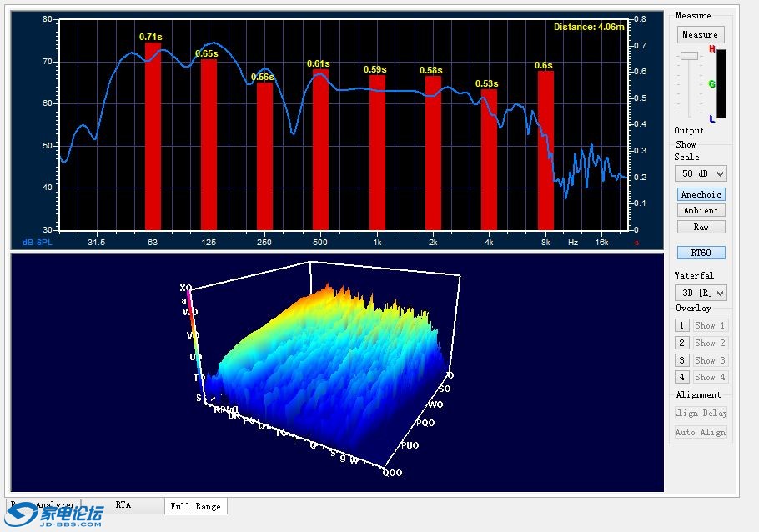Click the 1k RT60 red bar
The image size is (759, 532).
377,152
